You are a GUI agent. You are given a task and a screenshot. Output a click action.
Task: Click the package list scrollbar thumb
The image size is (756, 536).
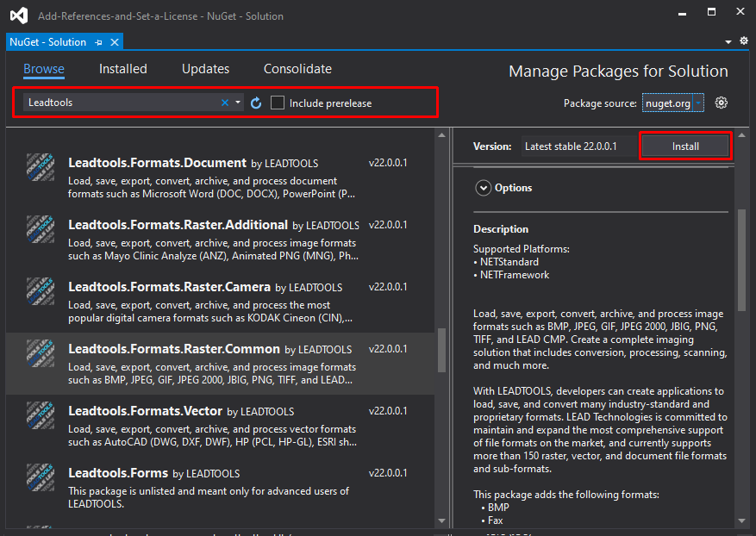click(441, 351)
